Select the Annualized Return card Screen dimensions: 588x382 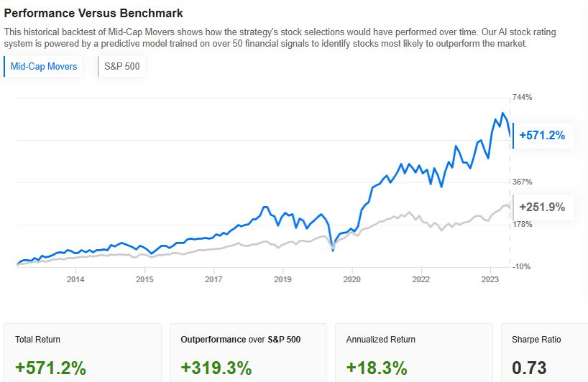413,353
